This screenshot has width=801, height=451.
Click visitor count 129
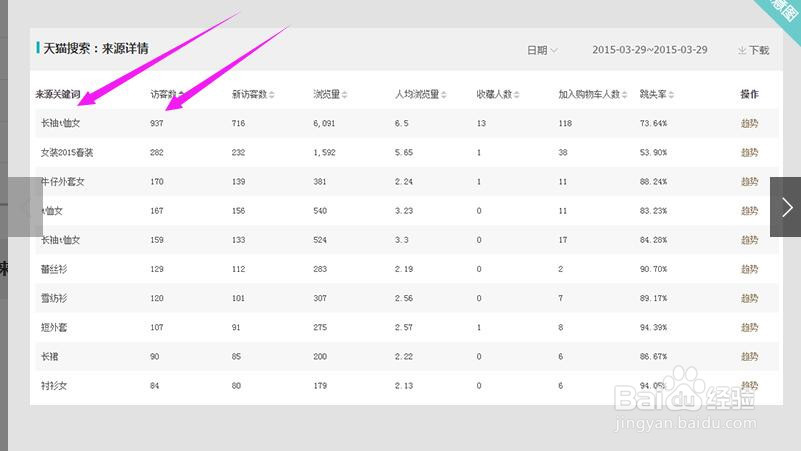click(157, 269)
